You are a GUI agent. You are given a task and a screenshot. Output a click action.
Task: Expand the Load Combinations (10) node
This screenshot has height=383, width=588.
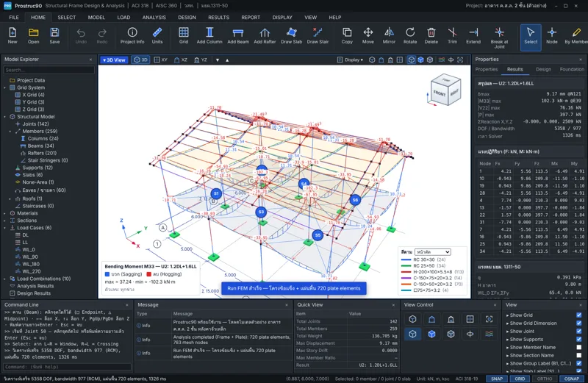[x=5, y=279]
